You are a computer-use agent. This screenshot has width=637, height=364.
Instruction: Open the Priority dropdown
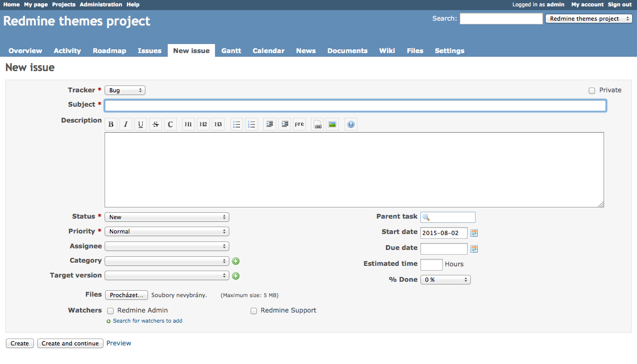pos(167,231)
